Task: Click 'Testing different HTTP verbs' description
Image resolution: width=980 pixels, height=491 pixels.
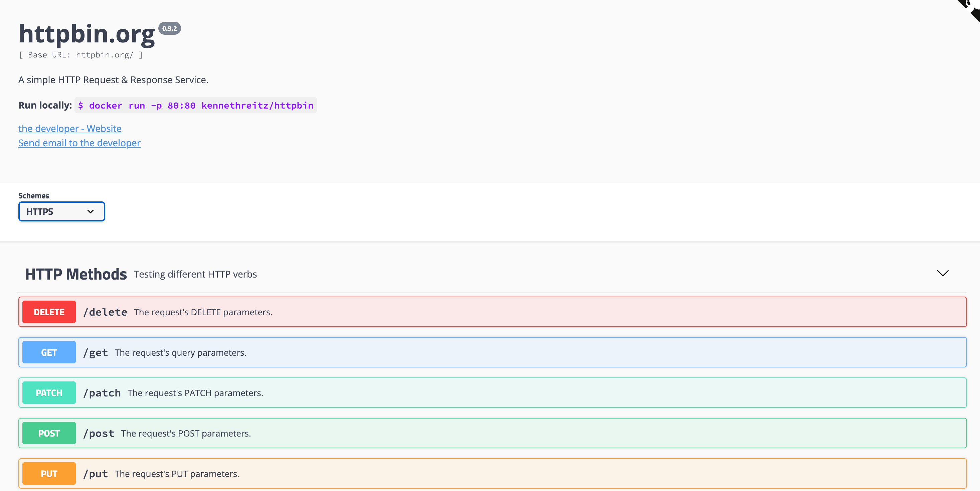Action: [195, 274]
